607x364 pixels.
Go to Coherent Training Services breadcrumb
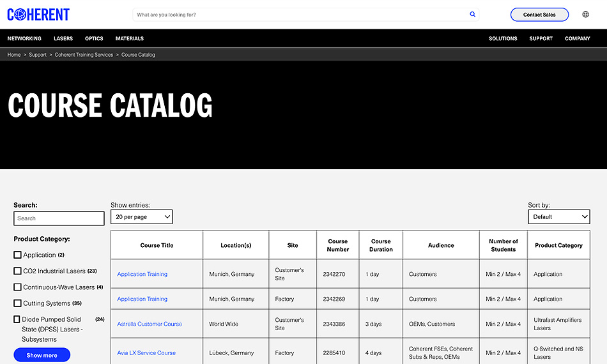click(x=84, y=55)
